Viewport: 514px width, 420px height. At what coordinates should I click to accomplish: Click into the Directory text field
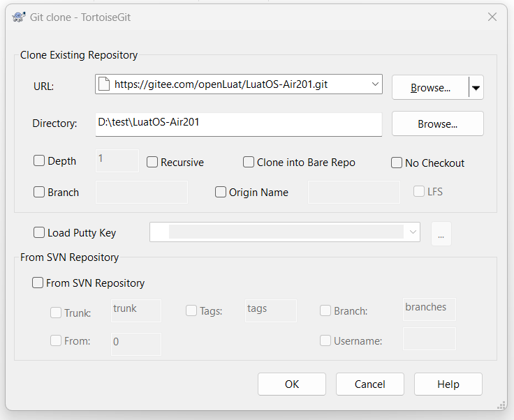[239, 124]
